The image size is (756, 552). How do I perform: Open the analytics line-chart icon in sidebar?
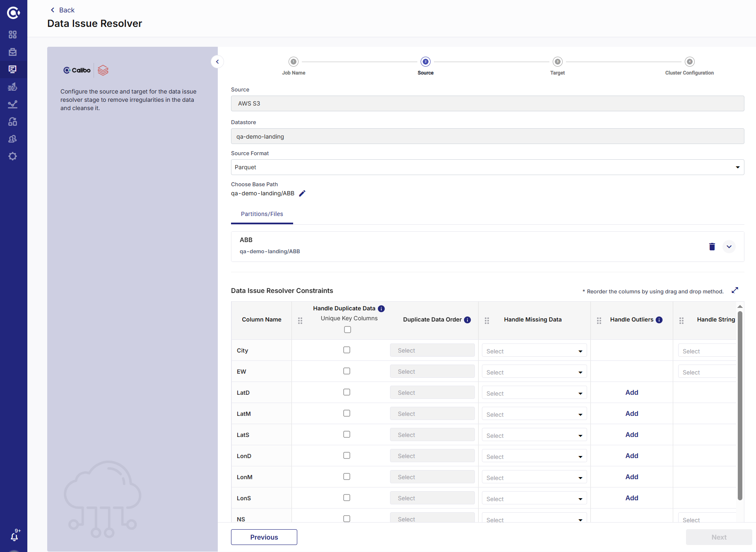(13, 104)
